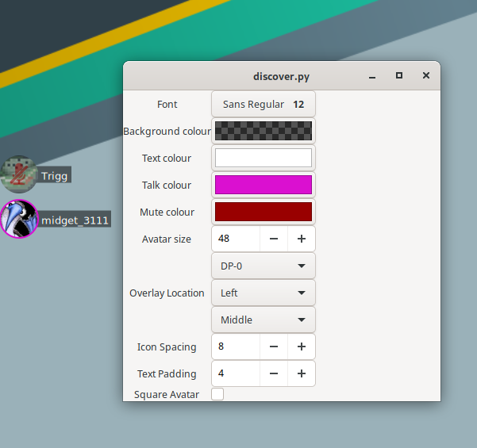Click the midget_3111 username label
The width and height of the screenshot is (477, 448).
(75, 220)
